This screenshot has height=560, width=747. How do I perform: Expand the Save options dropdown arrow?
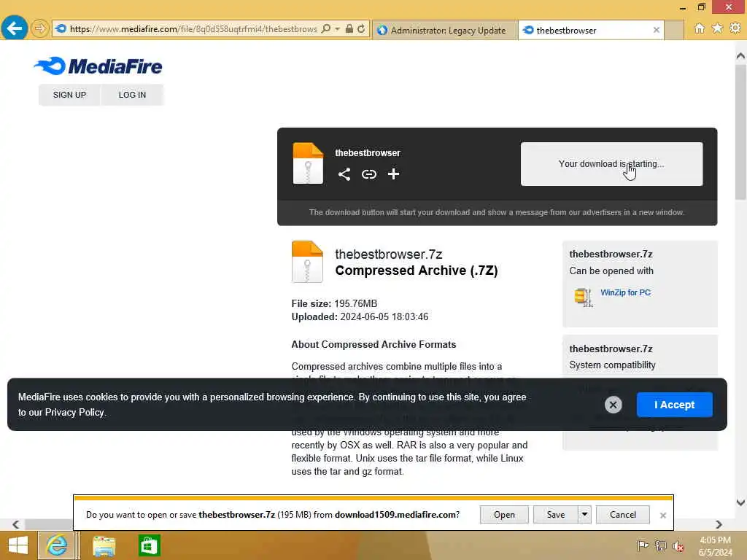(584, 515)
